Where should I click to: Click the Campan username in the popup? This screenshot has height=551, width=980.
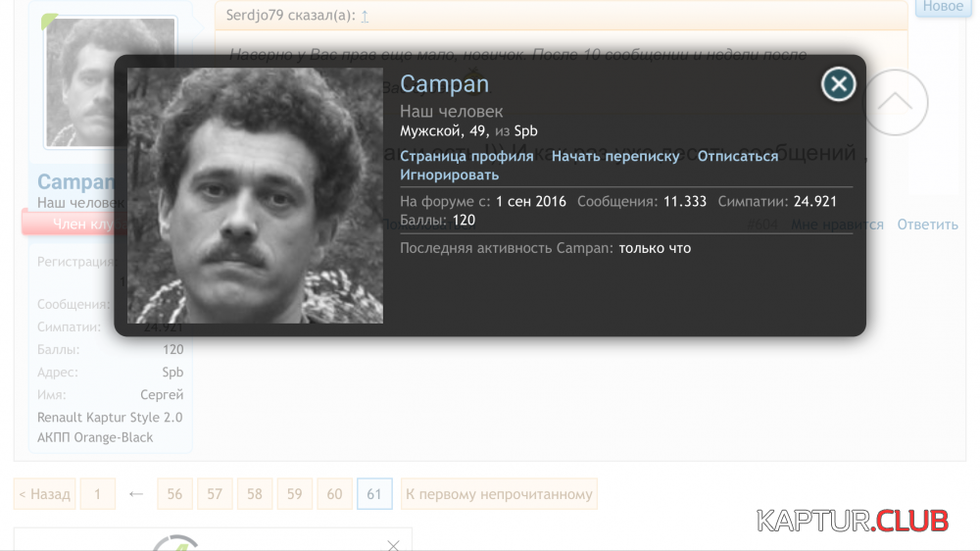click(444, 84)
